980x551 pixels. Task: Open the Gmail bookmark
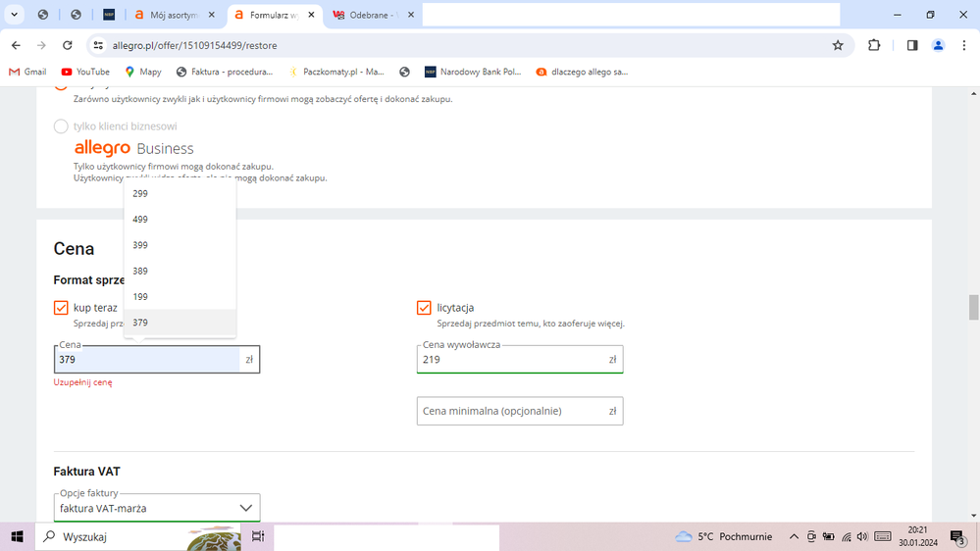(27, 72)
